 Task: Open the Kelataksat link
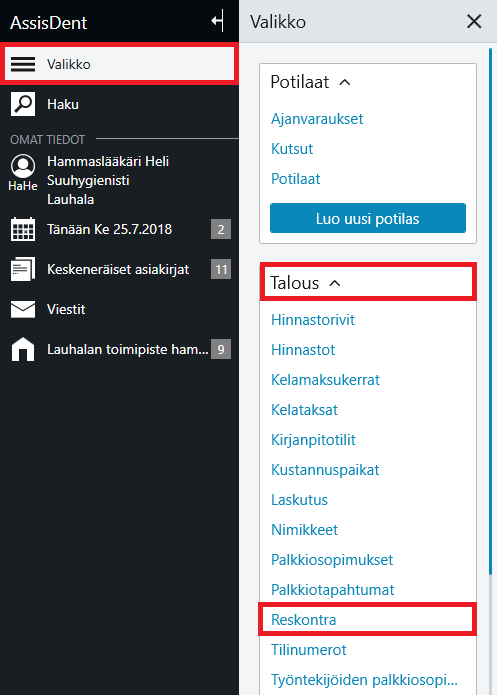[x=304, y=410]
